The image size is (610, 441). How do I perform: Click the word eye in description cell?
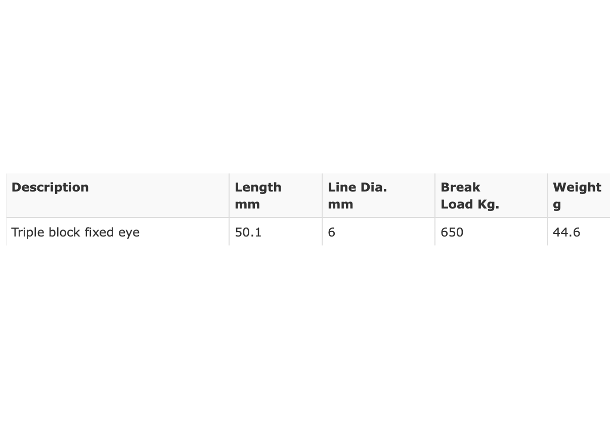[129, 233]
